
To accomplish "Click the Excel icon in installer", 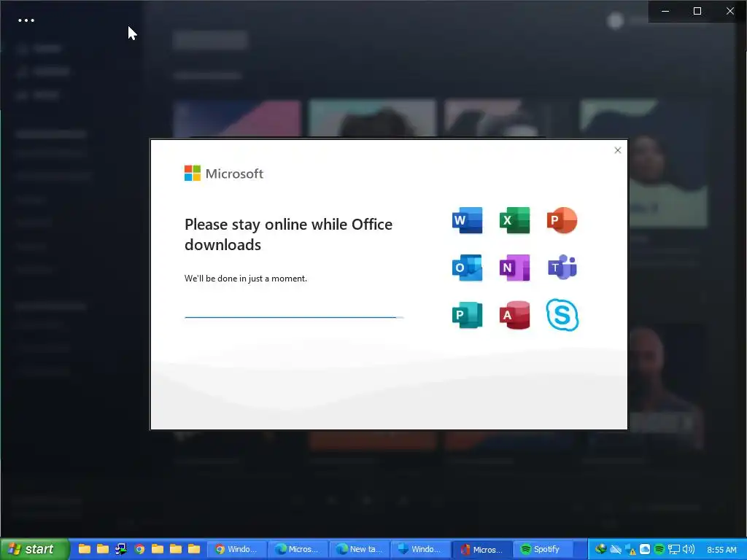I will pos(514,220).
